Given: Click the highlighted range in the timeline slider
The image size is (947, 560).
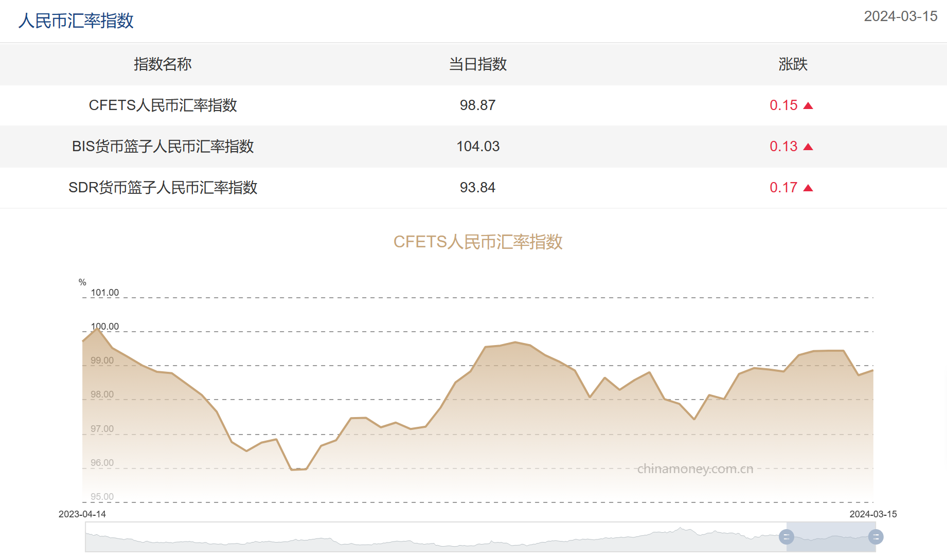Looking at the screenshot, I should point(831,537).
